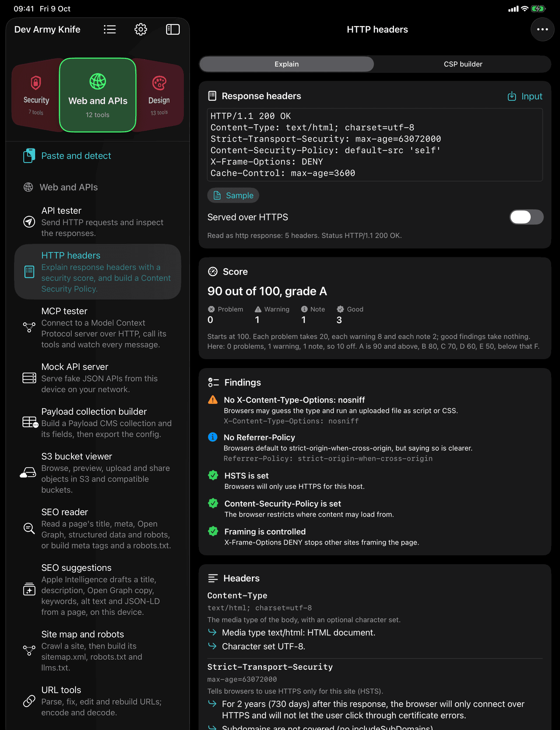Click the 'No Referrer-Policy' finding title

click(x=259, y=437)
